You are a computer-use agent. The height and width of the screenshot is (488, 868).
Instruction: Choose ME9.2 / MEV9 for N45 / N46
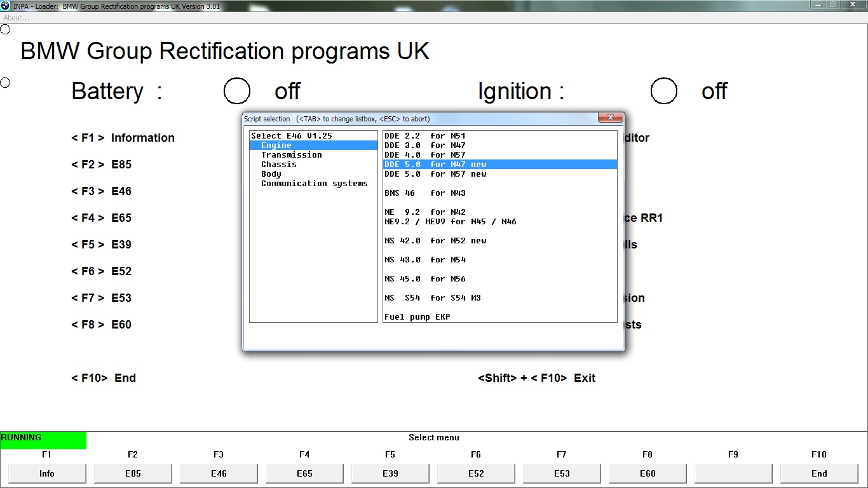[x=450, y=222]
